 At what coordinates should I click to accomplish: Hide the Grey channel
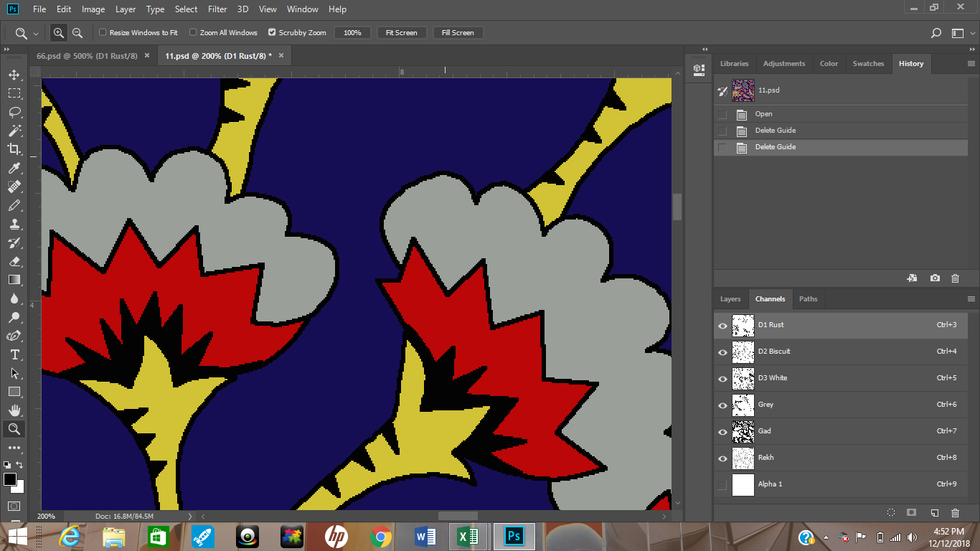coord(722,405)
